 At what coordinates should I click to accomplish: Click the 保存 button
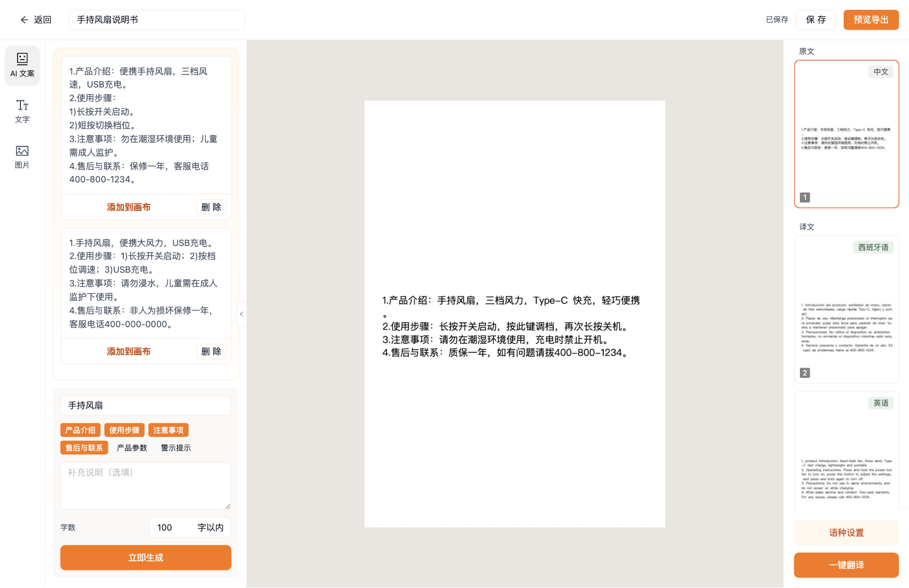(x=816, y=20)
